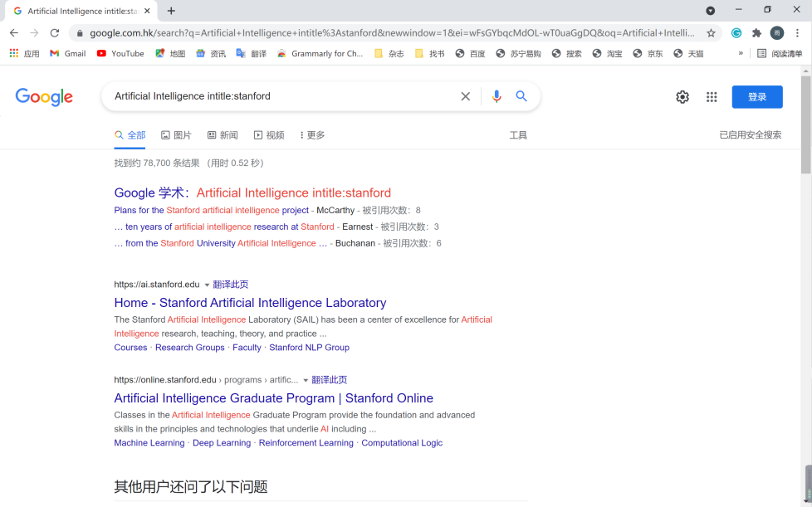This screenshot has height=507, width=812.
Task: Open Artificial Intelligence Graduate Program result
Action: point(273,398)
